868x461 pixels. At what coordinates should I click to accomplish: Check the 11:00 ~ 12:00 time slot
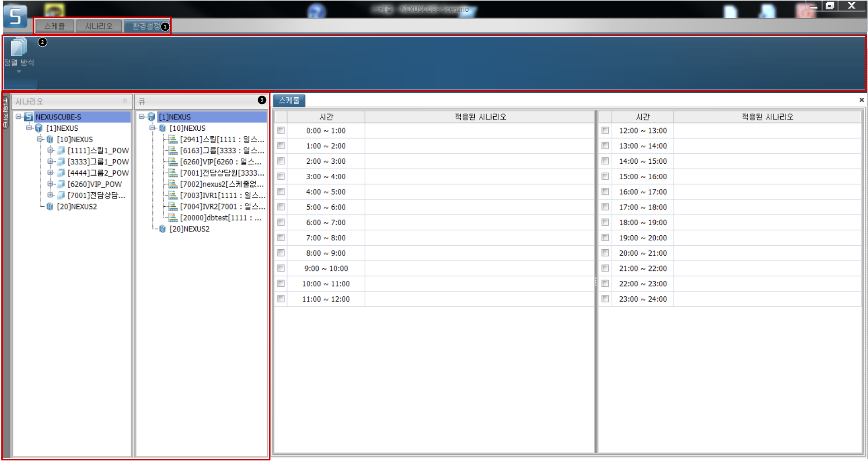pos(281,299)
